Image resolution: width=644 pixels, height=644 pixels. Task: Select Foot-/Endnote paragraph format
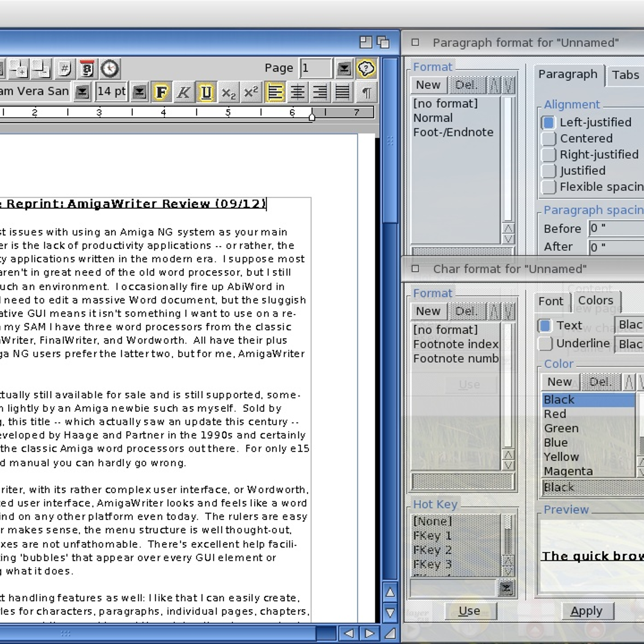456,132
